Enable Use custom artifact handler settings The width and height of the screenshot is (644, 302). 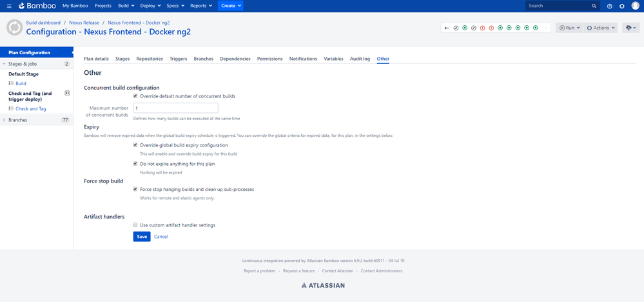pyautogui.click(x=135, y=225)
